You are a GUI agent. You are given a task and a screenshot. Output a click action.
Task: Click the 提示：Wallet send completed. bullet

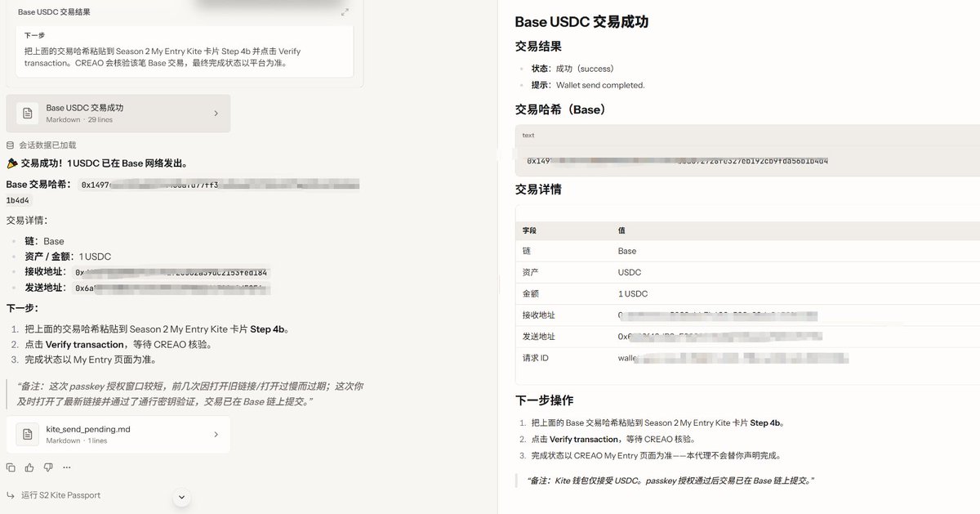[x=588, y=85]
